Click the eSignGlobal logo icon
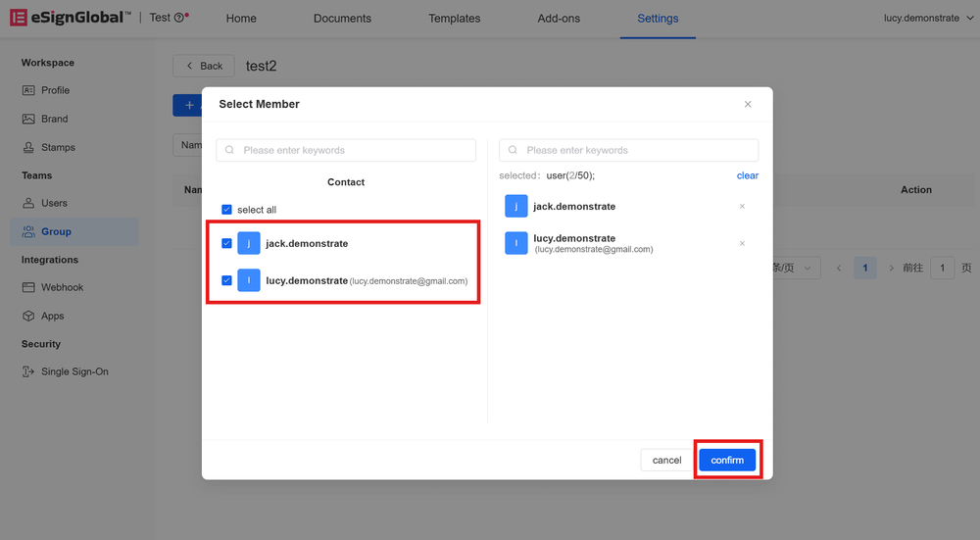Screen dimensions: 980x540 [x=19, y=18]
